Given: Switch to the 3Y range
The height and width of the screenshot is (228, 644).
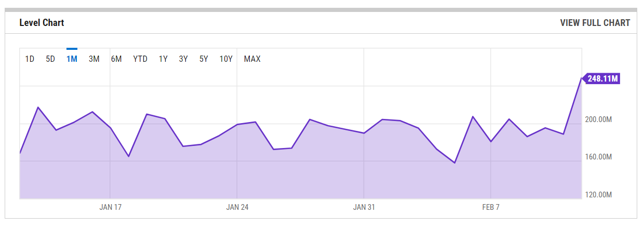Looking at the screenshot, I should (x=183, y=59).
